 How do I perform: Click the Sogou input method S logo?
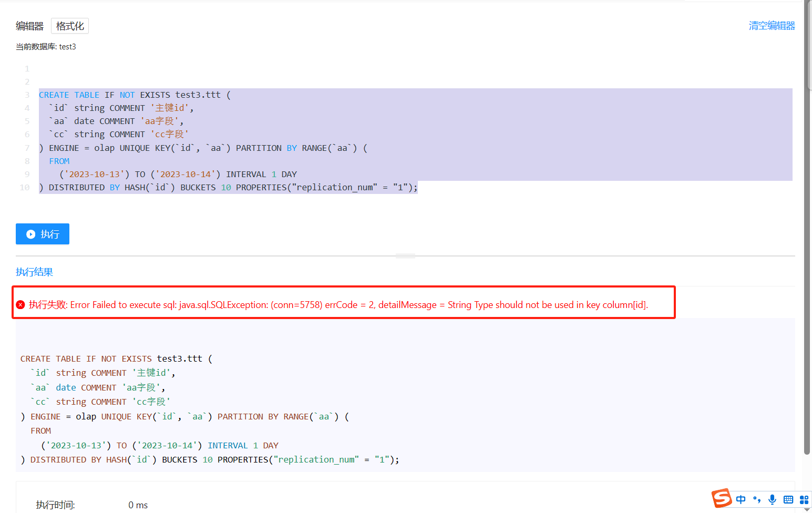(722, 498)
